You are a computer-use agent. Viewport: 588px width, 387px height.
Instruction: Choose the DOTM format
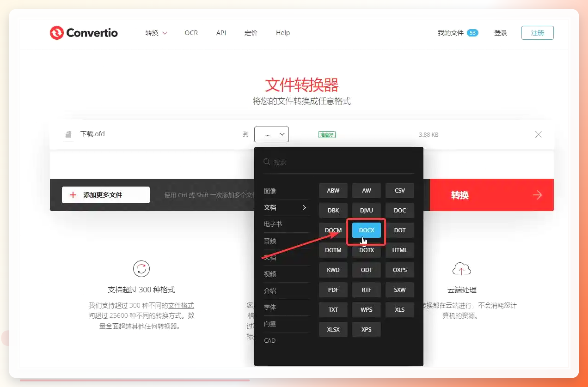coord(333,250)
